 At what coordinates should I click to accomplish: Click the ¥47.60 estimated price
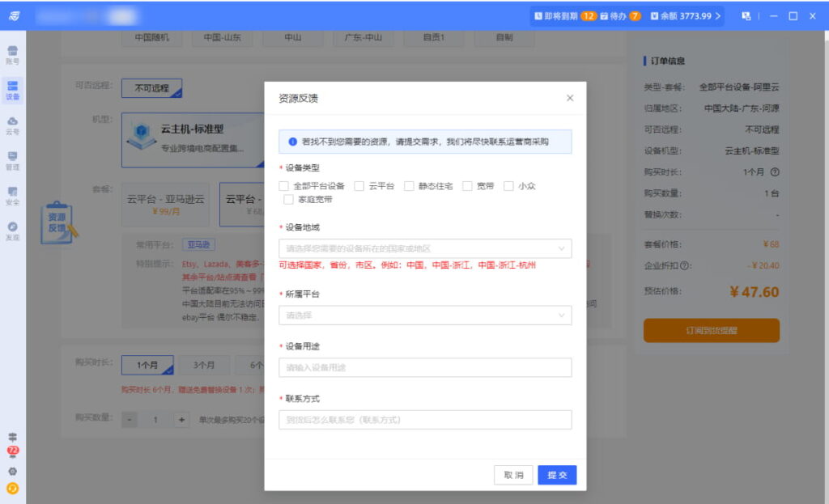754,291
